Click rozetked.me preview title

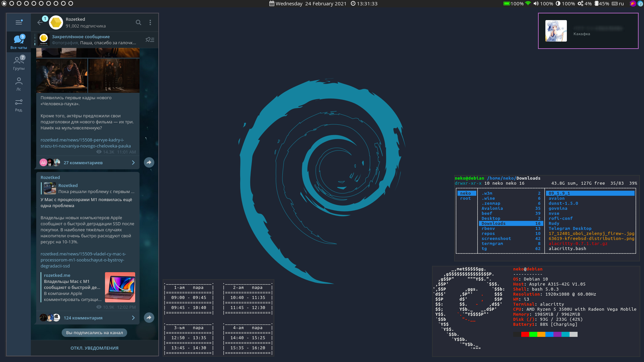tap(57, 275)
